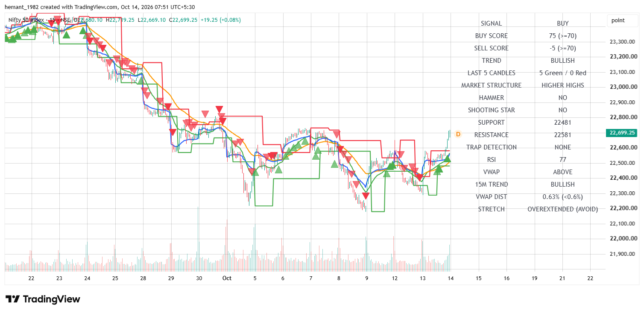This screenshot has height=313, width=644.
Task: Select the BUY value in the SIGNAL row
Action: point(563,23)
